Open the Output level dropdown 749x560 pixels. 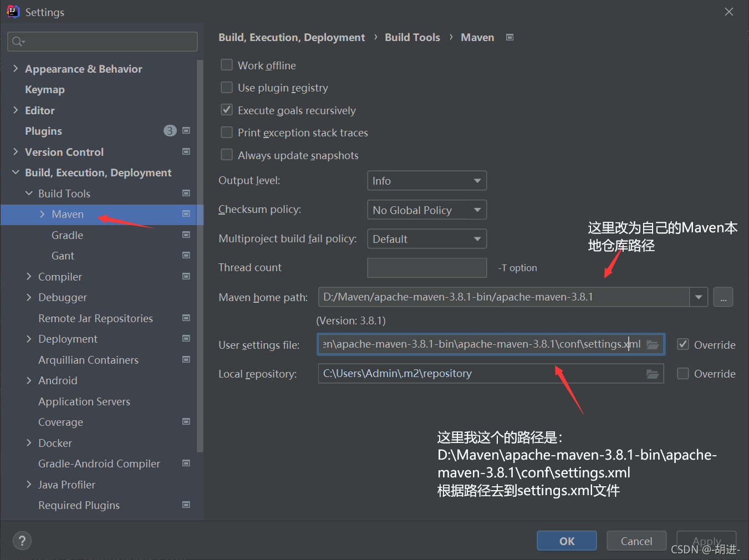(427, 181)
